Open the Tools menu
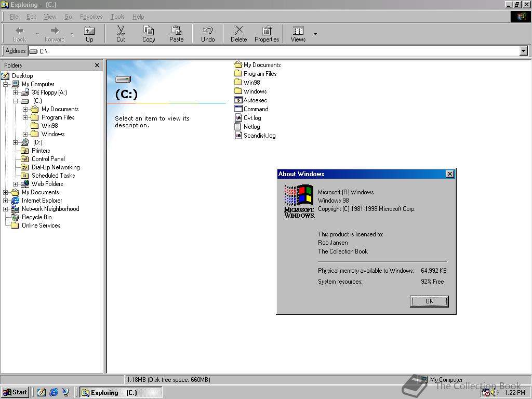 coord(117,17)
